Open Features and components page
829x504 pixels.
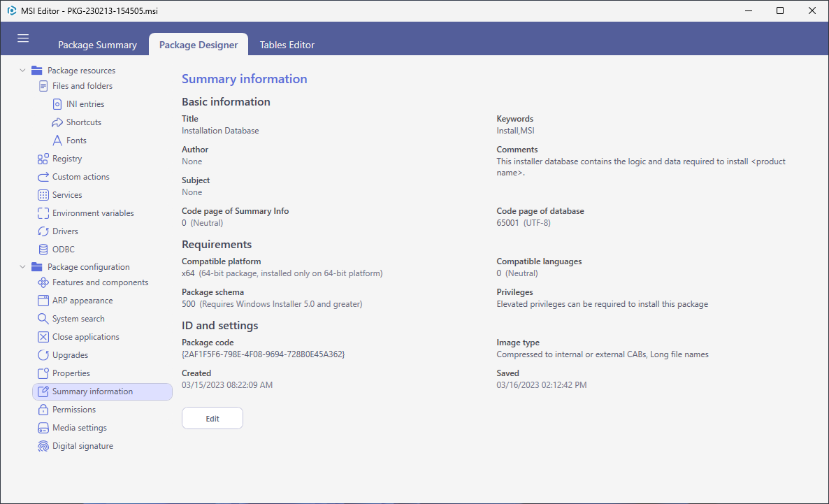tap(101, 282)
